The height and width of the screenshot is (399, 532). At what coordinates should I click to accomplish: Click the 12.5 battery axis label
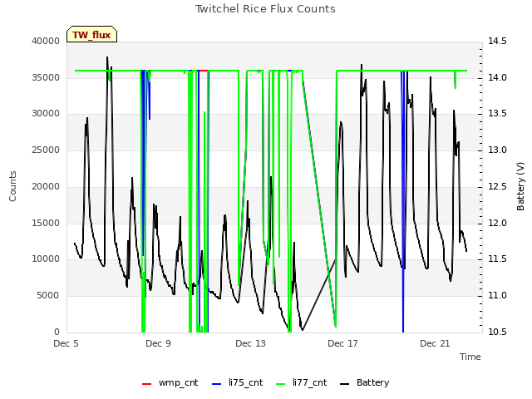497,186
